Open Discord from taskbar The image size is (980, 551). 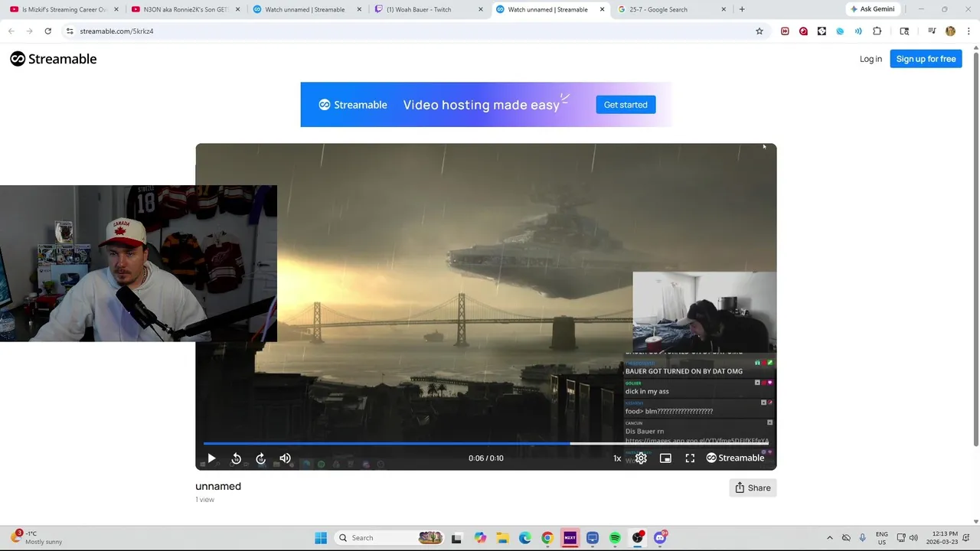tap(660, 538)
